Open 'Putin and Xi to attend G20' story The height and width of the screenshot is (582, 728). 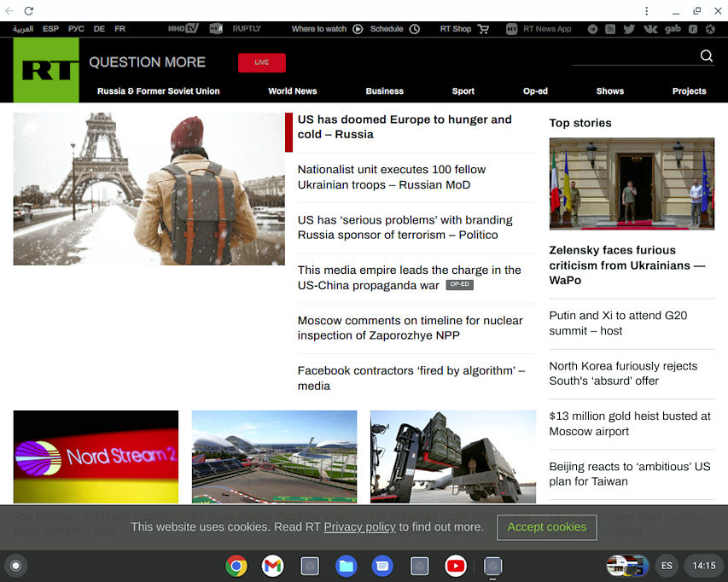pos(618,323)
